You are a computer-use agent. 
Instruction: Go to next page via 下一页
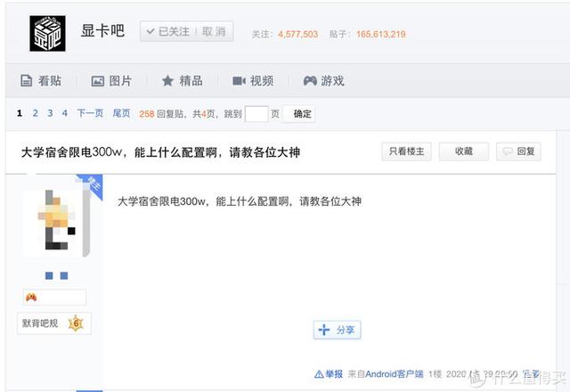point(90,113)
